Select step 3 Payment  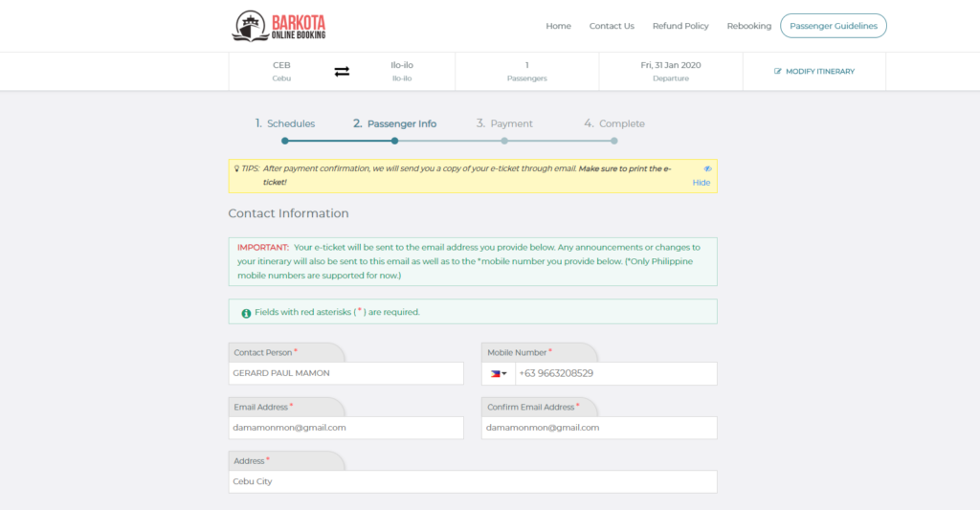coord(504,123)
